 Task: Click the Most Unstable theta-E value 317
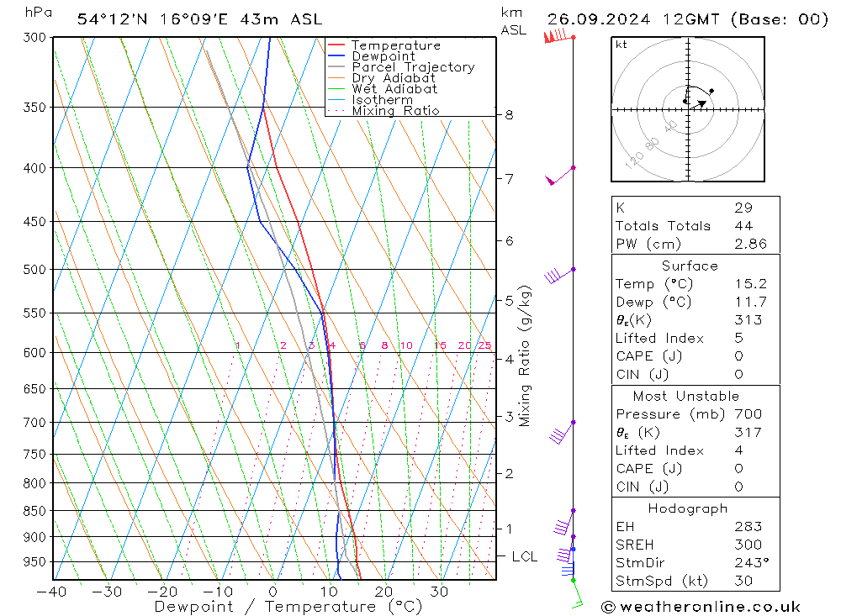[748, 432]
